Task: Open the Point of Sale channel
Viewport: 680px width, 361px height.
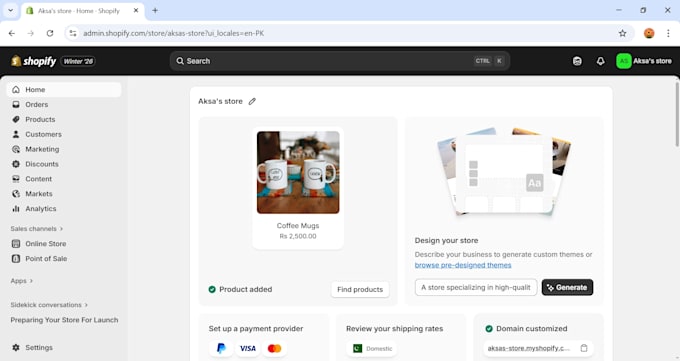Action: click(46, 259)
